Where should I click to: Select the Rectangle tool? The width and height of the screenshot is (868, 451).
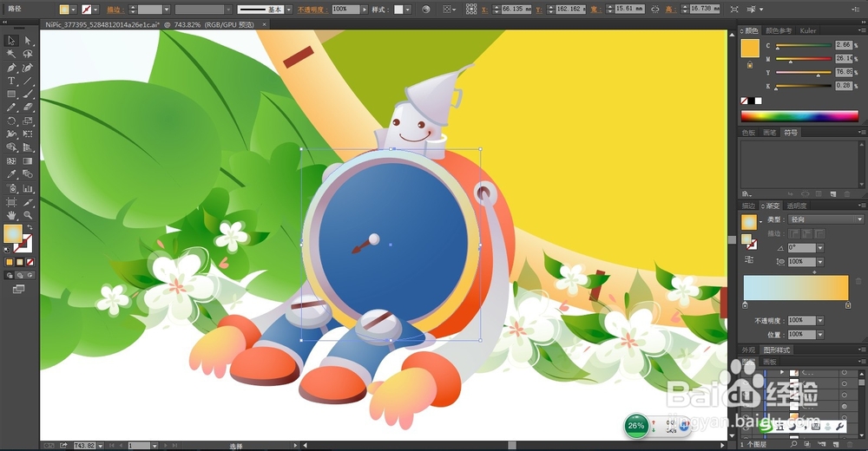pos(11,94)
